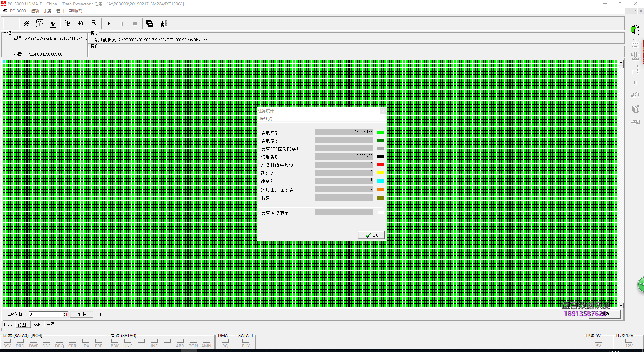Click red ready-failure swatch
Image resolution: width=644 pixels, height=352 pixels.
pos(381,165)
